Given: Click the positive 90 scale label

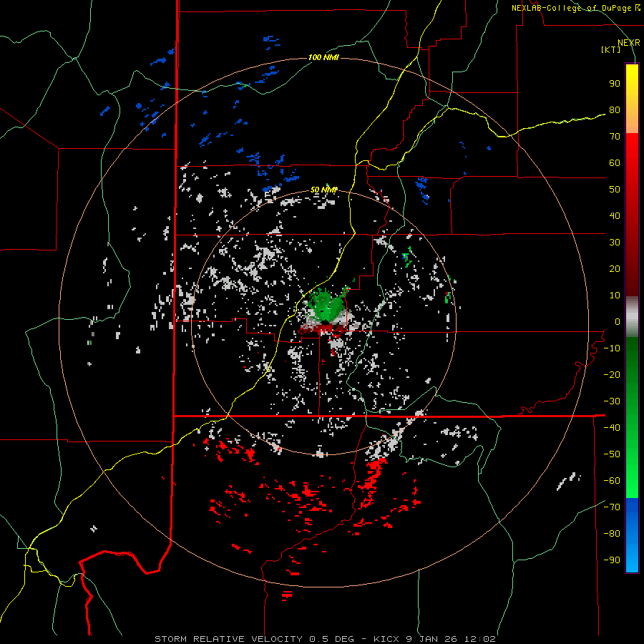Looking at the screenshot, I should pos(615,84).
